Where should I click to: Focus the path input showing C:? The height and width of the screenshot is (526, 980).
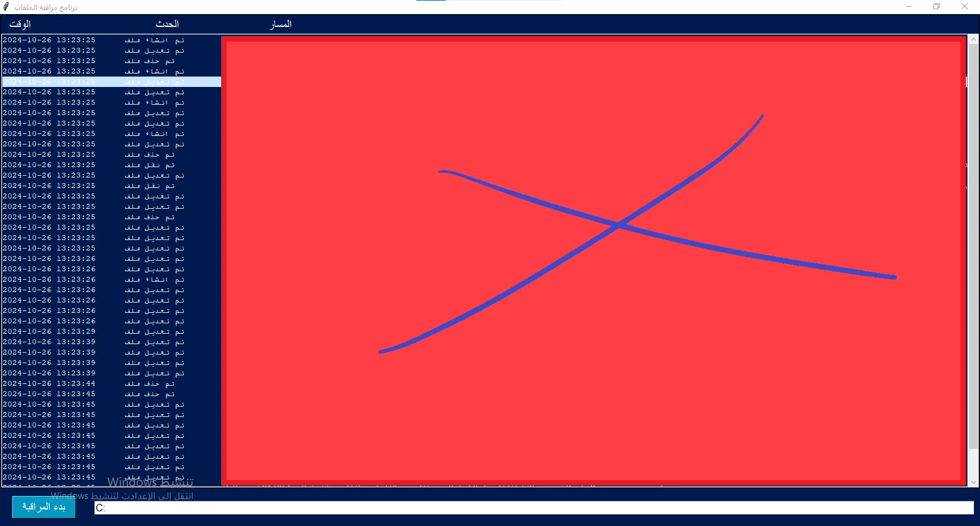[533, 508]
